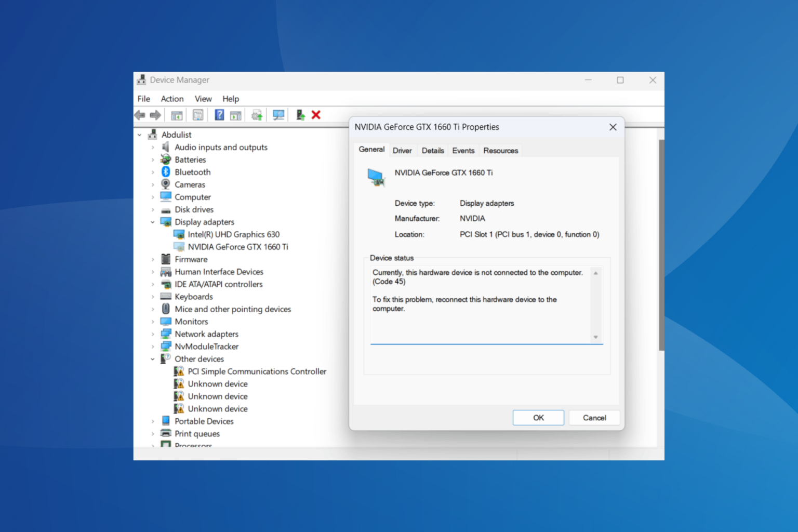Click the Bluetooth icon in the device tree
798x532 pixels.
point(166,172)
